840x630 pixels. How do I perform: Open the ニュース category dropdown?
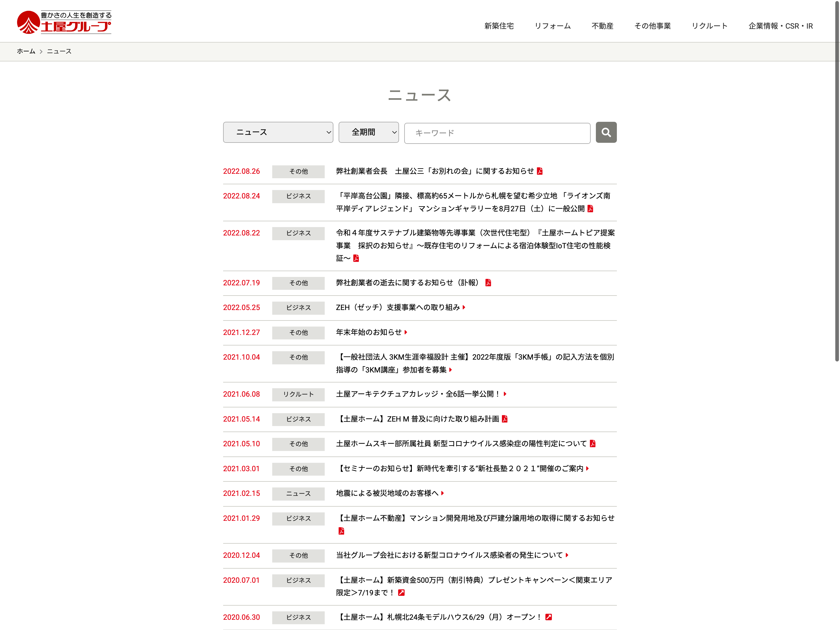[278, 132]
